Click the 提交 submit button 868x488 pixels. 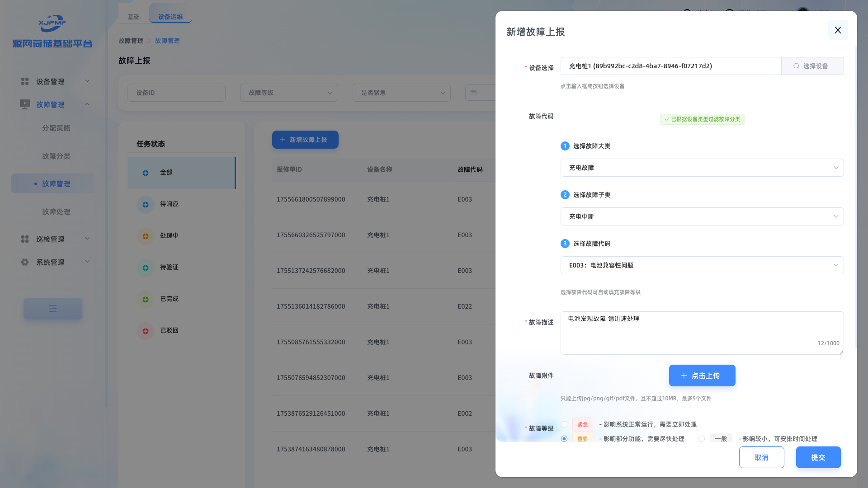tap(818, 457)
